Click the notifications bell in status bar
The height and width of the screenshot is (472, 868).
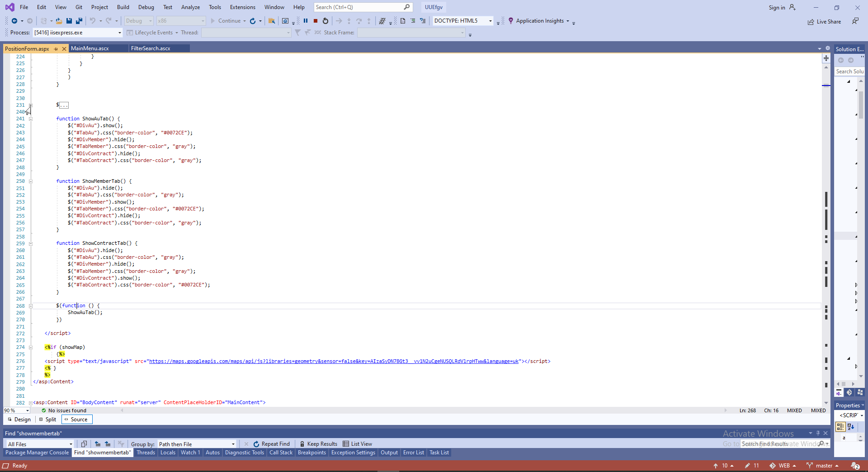[x=855, y=466]
